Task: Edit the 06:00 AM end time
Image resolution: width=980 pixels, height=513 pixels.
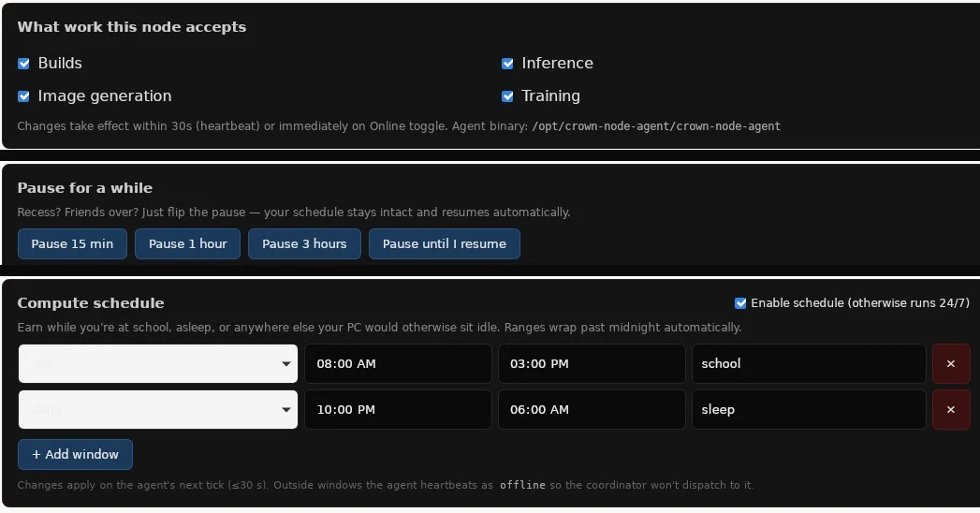Action: (x=592, y=410)
